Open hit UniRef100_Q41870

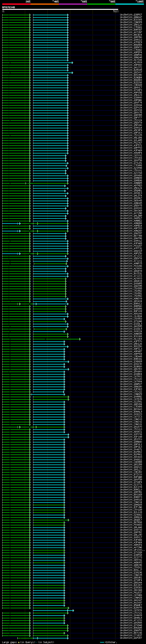click(x=131, y=427)
